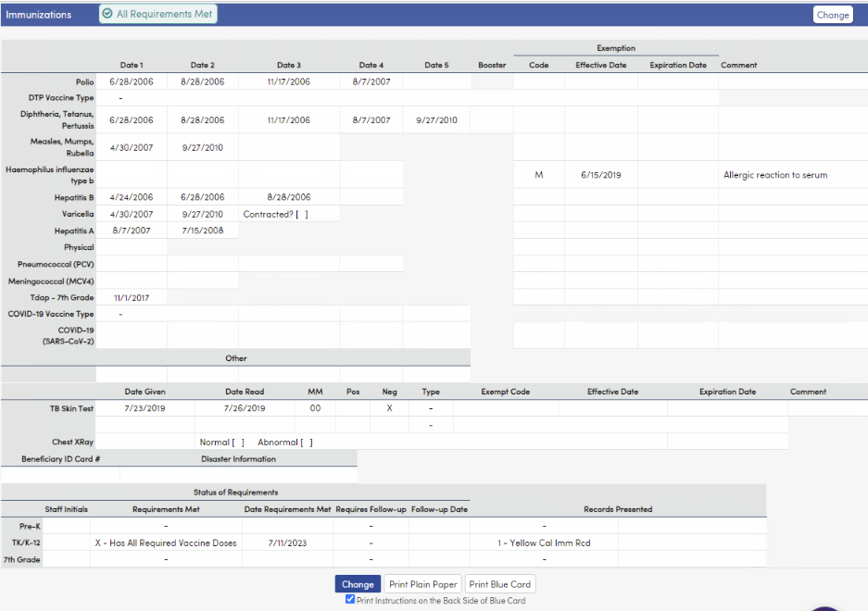This screenshot has width=868, height=611.
Task: Click the TB Skin Test Neg X mark
Action: coord(389,408)
